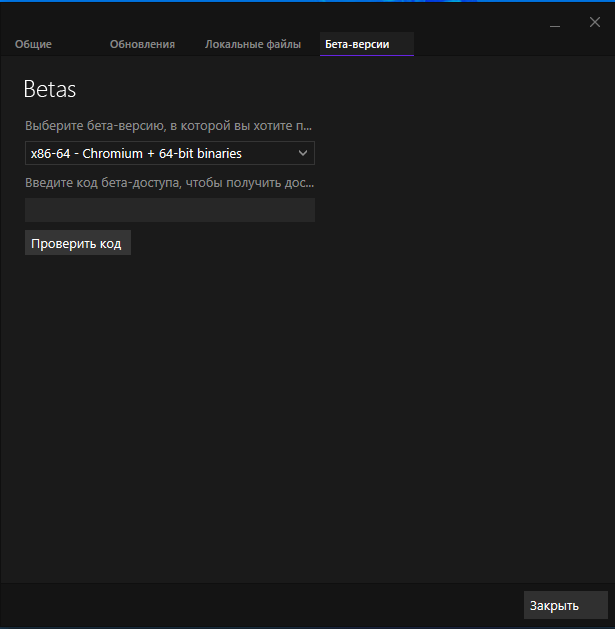Click the Выберите бета-версию label text
The image size is (615, 629).
tap(168, 126)
